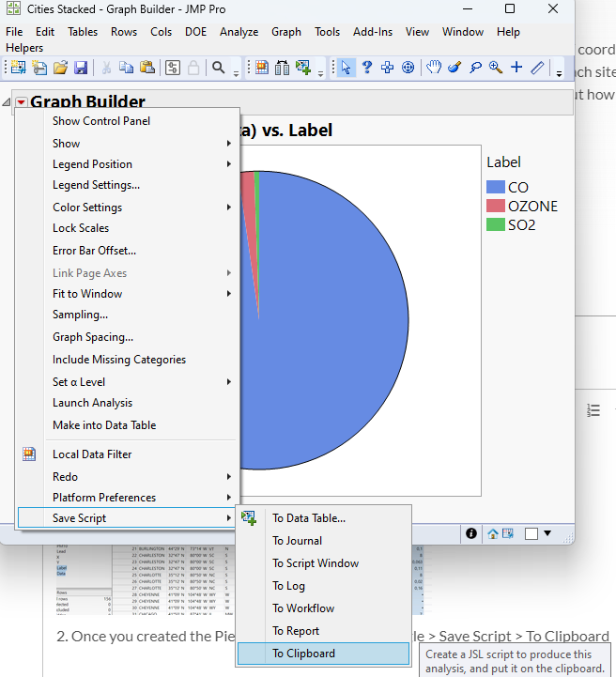The height and width of the screenshot is (677, 616).
Task: Expand the Redo submenu
Action: (x=129, y=477)
